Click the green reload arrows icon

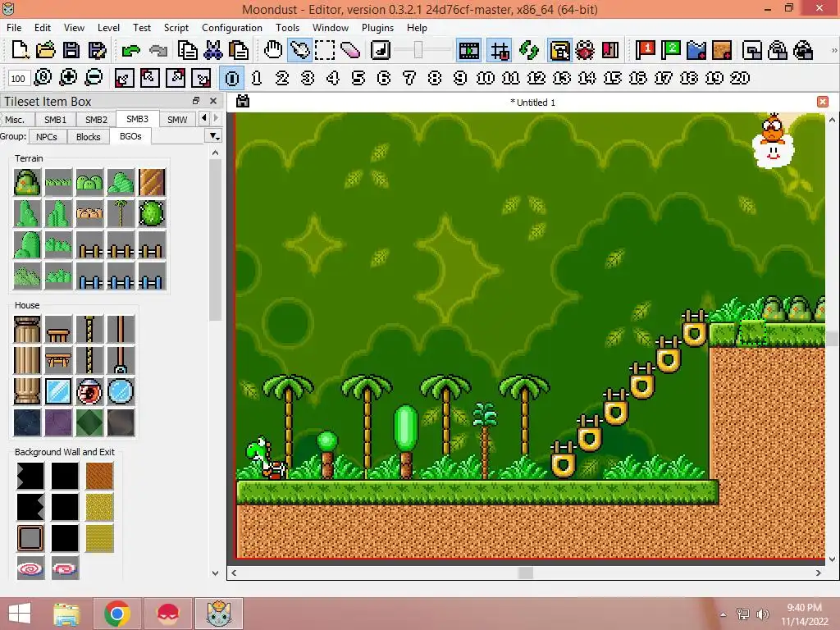[529, 50]
